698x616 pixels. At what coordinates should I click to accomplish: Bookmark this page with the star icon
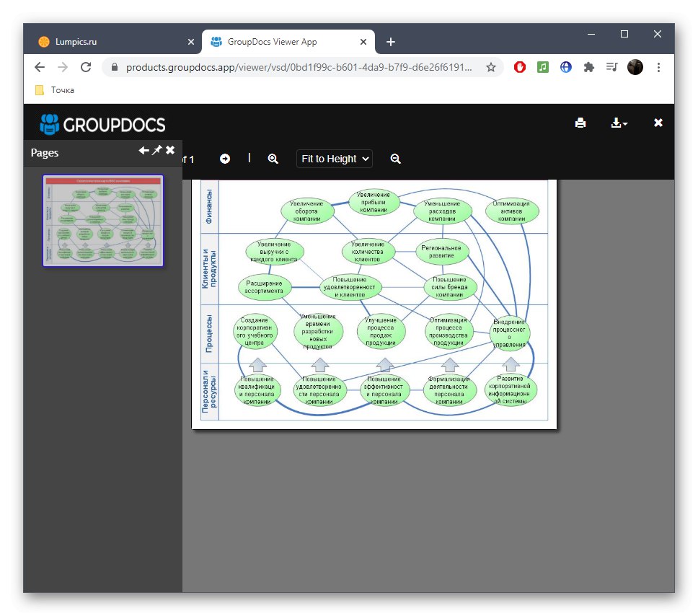(x=490, y=67)
